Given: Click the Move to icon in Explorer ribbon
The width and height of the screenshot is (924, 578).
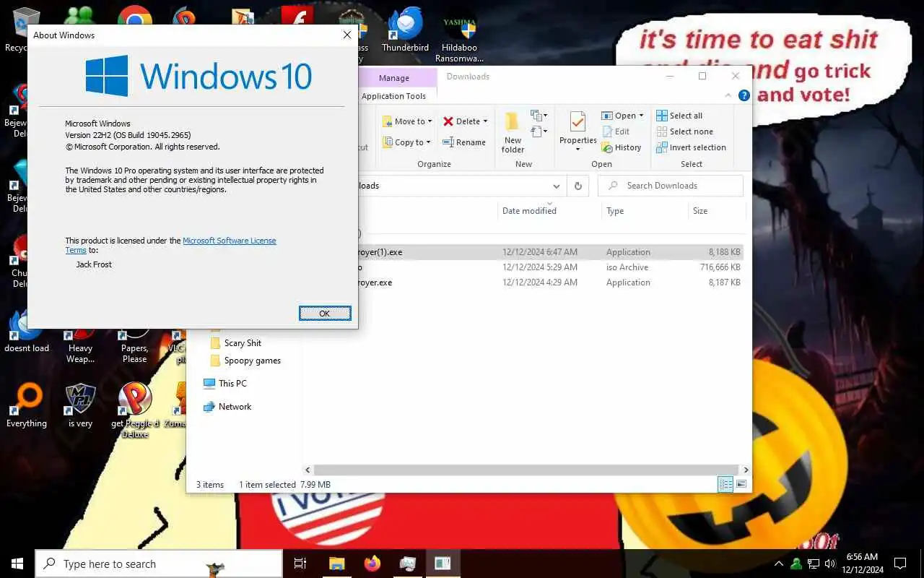Looking at the screenshot, I should coord(387,121).
